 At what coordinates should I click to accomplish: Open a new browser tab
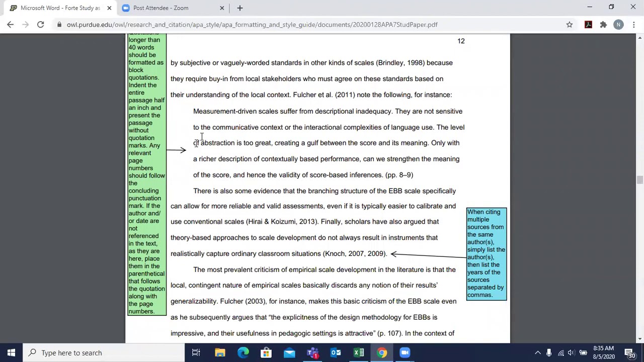click(239, 8)
